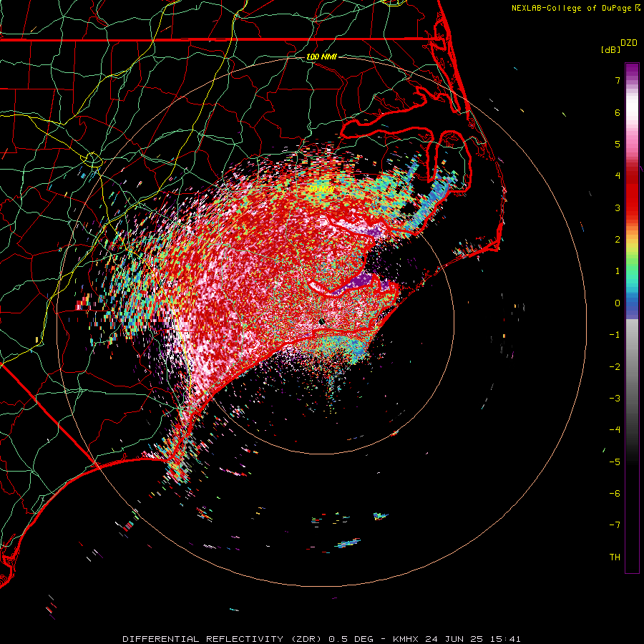This screenshot has width=644, height=644.
Task: Click the 100 NMI range ring label
Action: click(x=321, y=57)
